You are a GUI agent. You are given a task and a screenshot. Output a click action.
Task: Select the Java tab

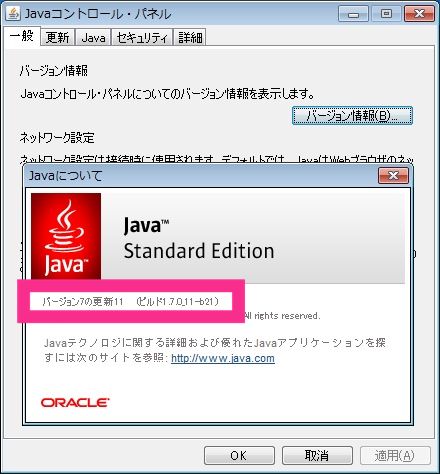(93, 37)
